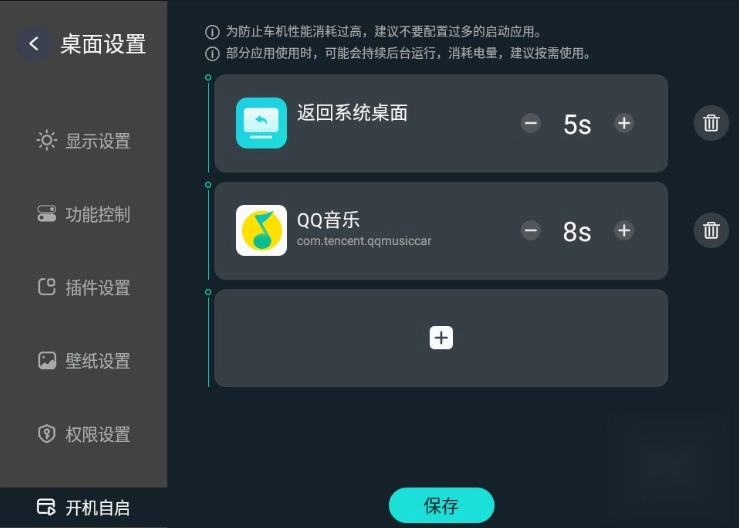
Task: Select the QQ音乐 package name text
Action: point(364,241)
